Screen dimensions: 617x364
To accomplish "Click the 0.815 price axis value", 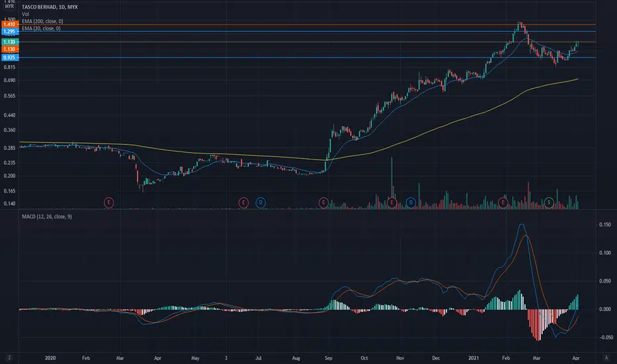I will click(9, 68).
